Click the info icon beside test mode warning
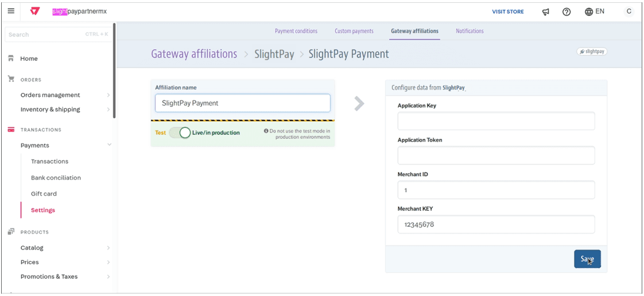Screen dimensions: 644x296 [x=266, y=131]
